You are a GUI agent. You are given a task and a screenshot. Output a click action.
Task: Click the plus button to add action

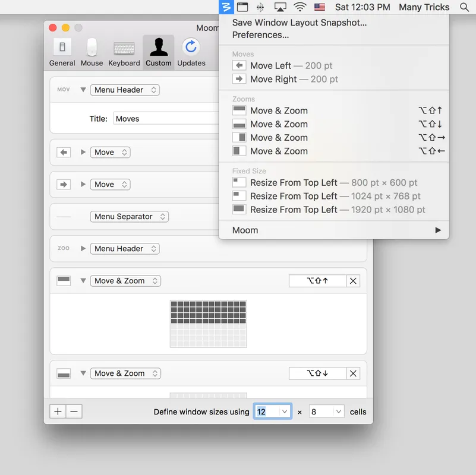tap(58, 411)
